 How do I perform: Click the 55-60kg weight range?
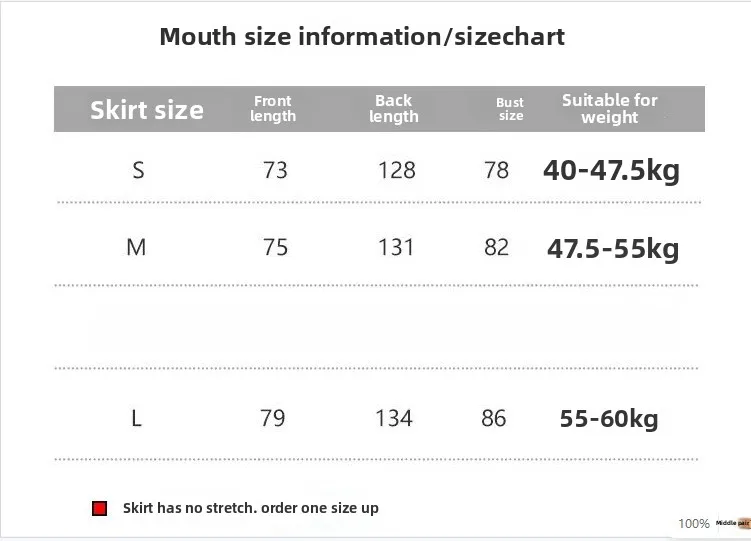tap(609, 418)
